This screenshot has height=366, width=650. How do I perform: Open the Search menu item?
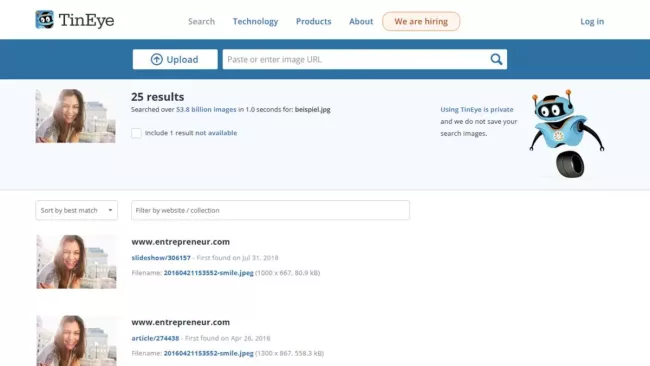(x=201, y=22)
